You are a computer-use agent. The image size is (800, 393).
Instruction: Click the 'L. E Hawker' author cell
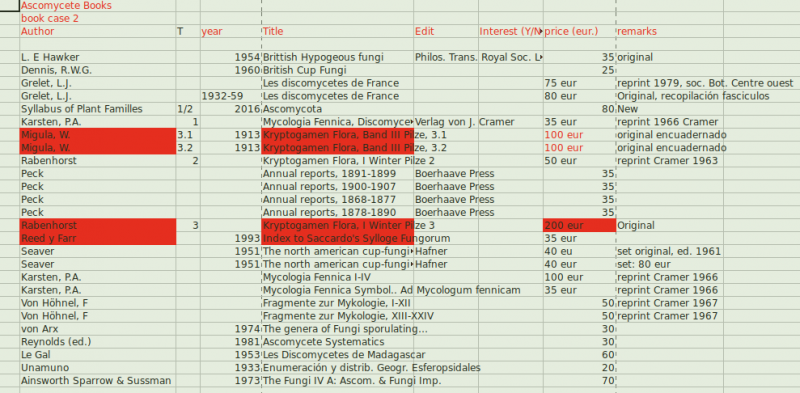point(98,57)
